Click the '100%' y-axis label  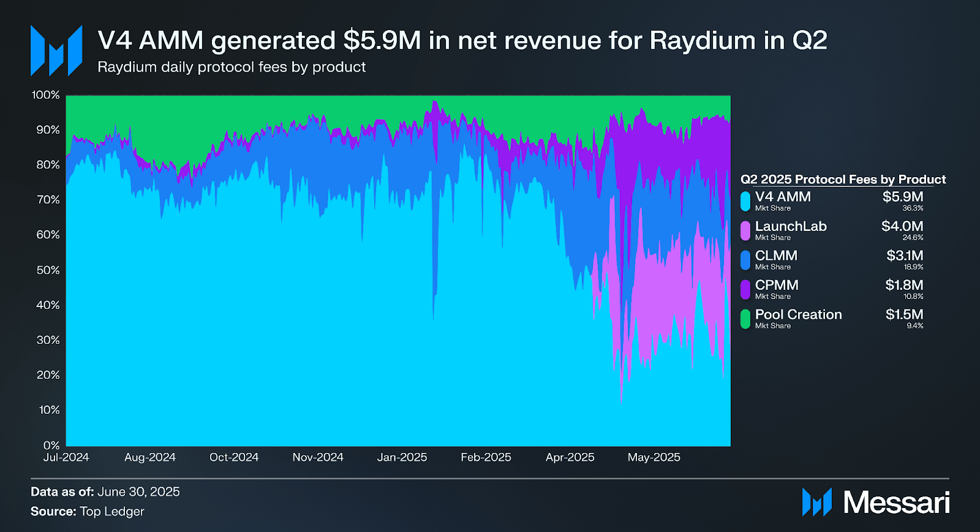tap(46, 95)
